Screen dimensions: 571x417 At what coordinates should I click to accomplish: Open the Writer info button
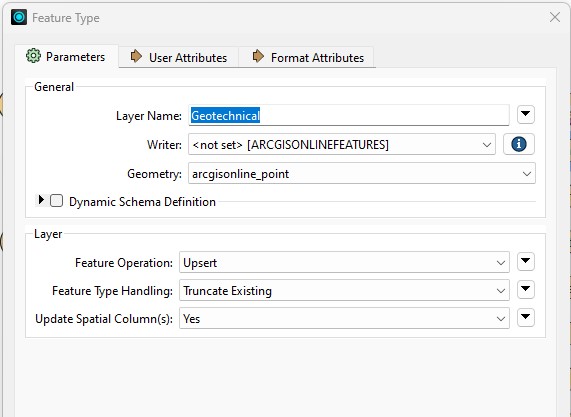(x=519, y=144)
